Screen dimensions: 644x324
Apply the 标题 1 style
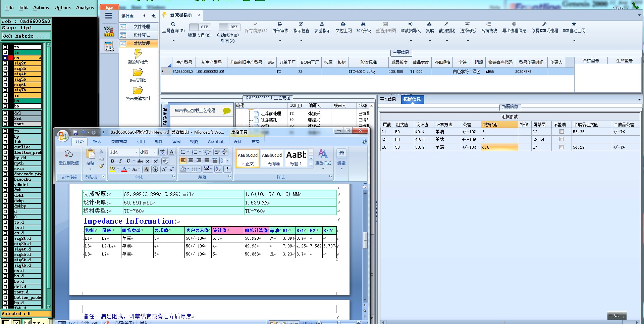point(296,158)
